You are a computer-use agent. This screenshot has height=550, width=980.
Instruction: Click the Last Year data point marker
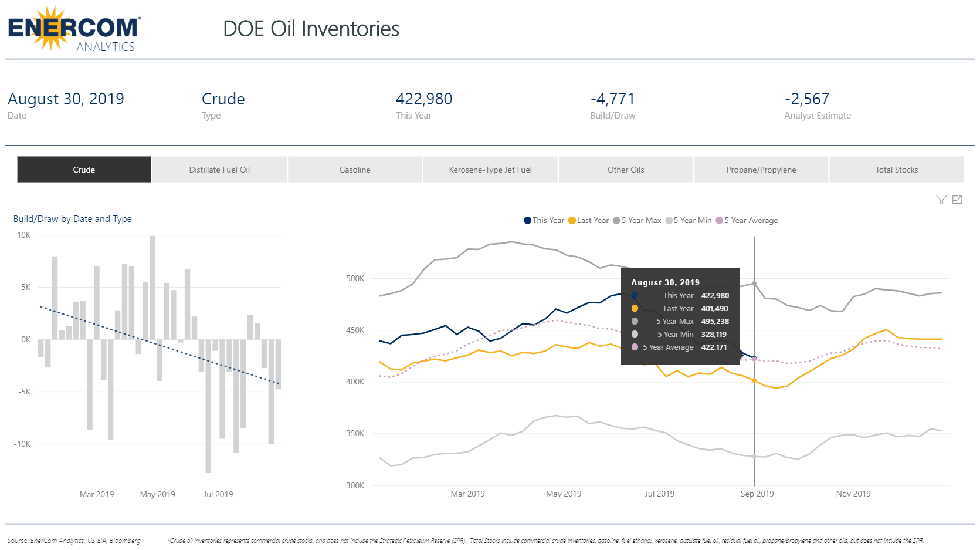754,380
